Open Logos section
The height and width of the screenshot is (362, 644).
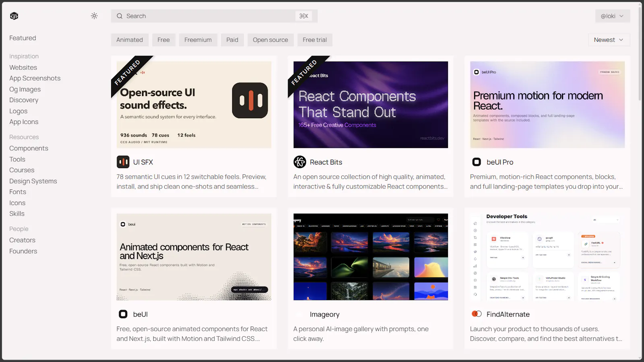click(x=19, y=111)
